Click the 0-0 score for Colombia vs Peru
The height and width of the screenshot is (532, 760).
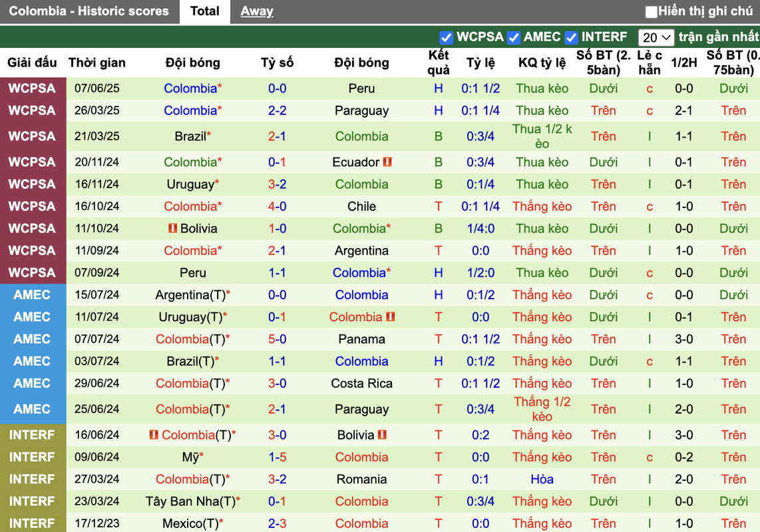[x=278, y=88]
